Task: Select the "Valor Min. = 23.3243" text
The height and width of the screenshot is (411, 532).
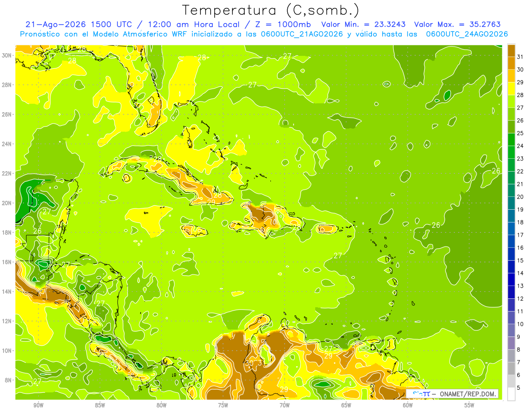Action: (x=364, y=24)
